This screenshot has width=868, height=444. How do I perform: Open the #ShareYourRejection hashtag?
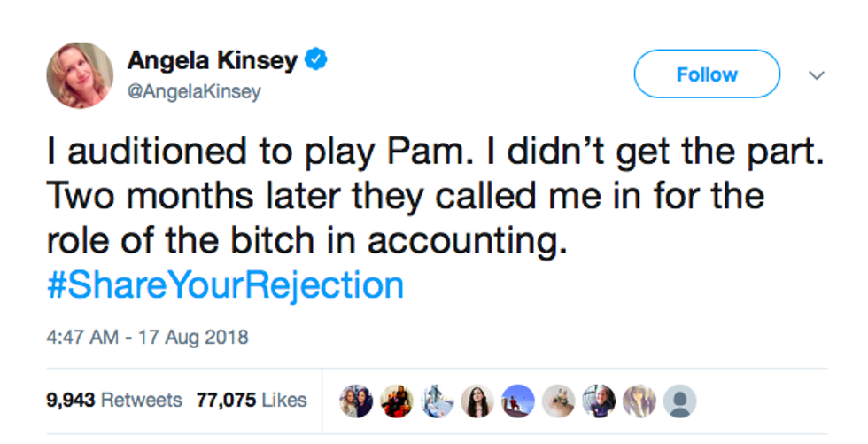click(x=225, y=285)
